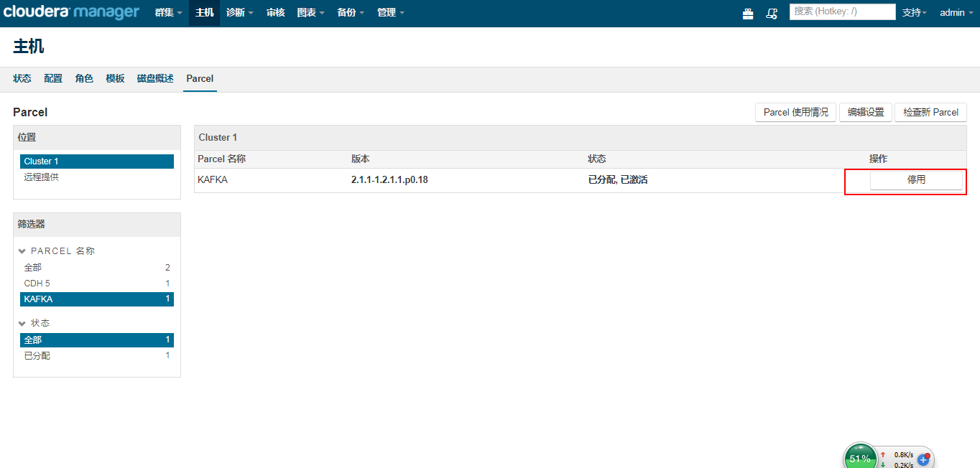The width and height of the screenshot is (980, 468).
Task: Click the Cloudera Manager logo
Action: click(x=71, y=12)
